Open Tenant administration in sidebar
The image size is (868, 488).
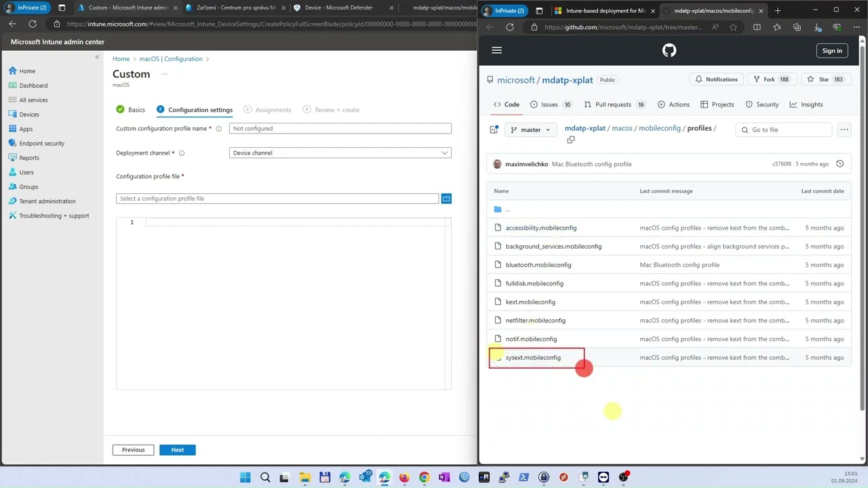[x=47, y=201]
